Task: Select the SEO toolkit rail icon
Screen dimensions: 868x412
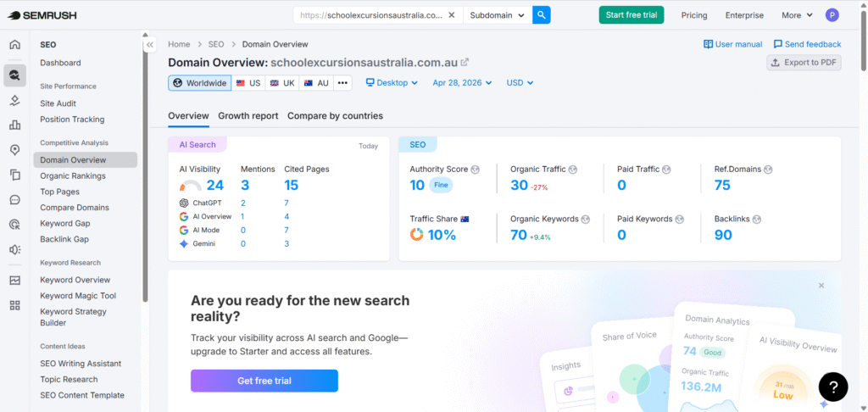Action: [15, 75]
